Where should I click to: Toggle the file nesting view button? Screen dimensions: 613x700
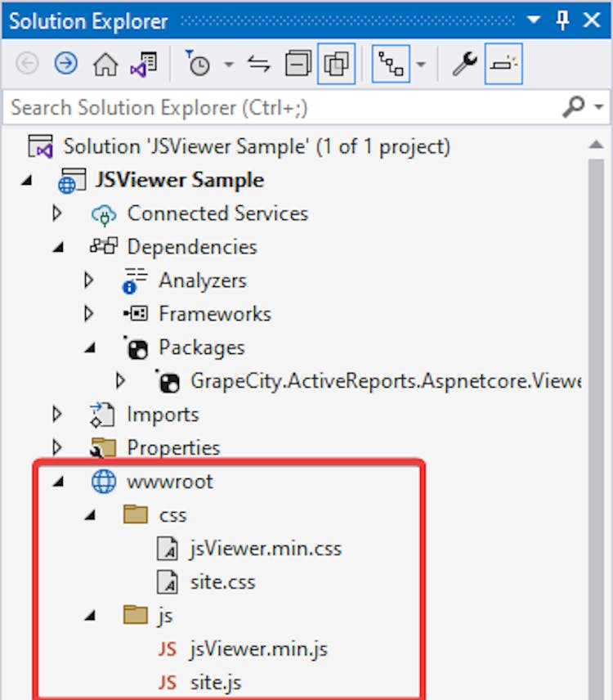[x=391, y=64]
